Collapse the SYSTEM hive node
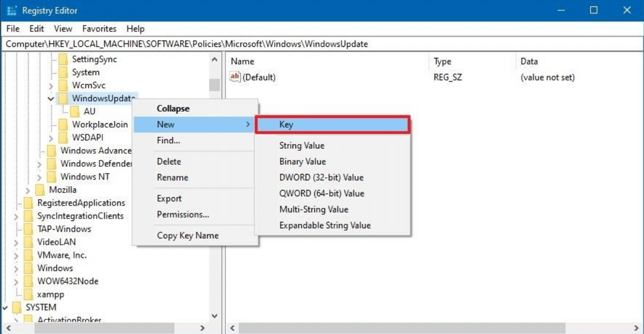This screenshot has width=644, height=334. (5, 307)
